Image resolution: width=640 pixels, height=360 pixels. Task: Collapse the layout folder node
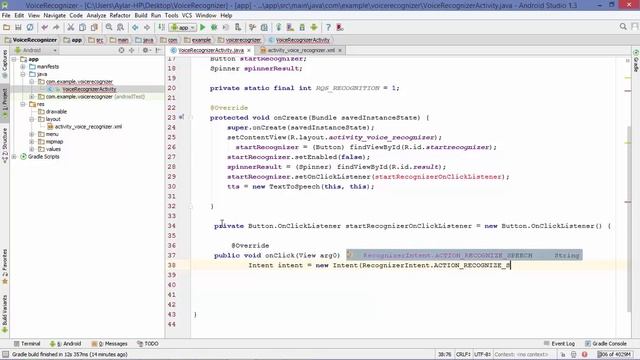(32, 119)
